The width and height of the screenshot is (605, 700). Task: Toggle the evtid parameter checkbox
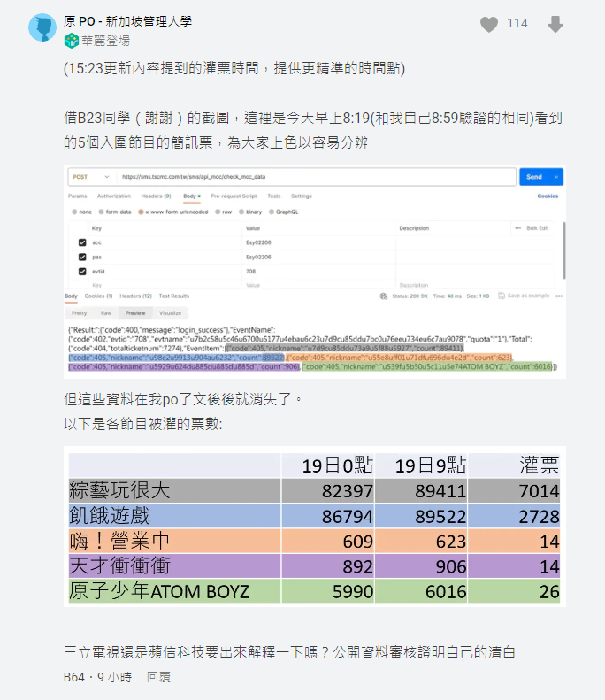(x=82, y=271)
